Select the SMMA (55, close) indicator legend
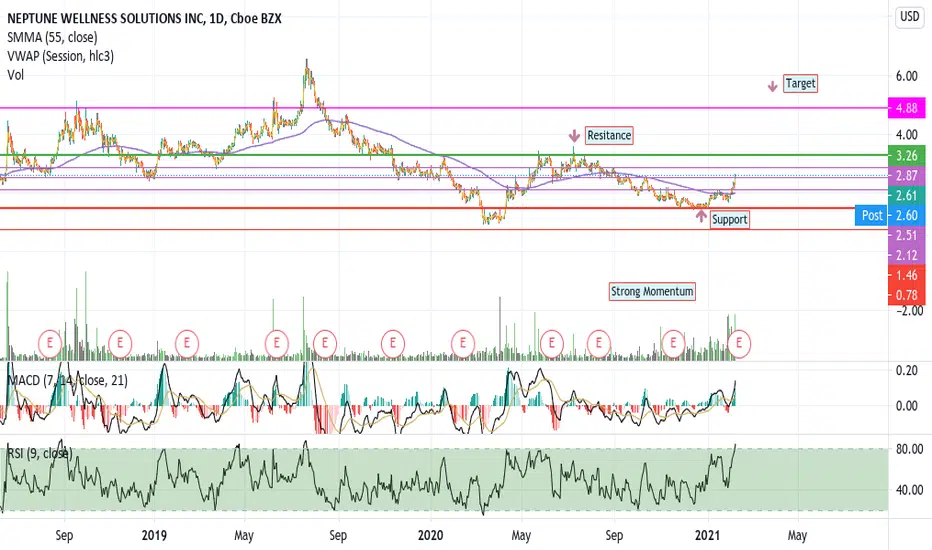Screen dimensions: 932x550 pos(52,37)
